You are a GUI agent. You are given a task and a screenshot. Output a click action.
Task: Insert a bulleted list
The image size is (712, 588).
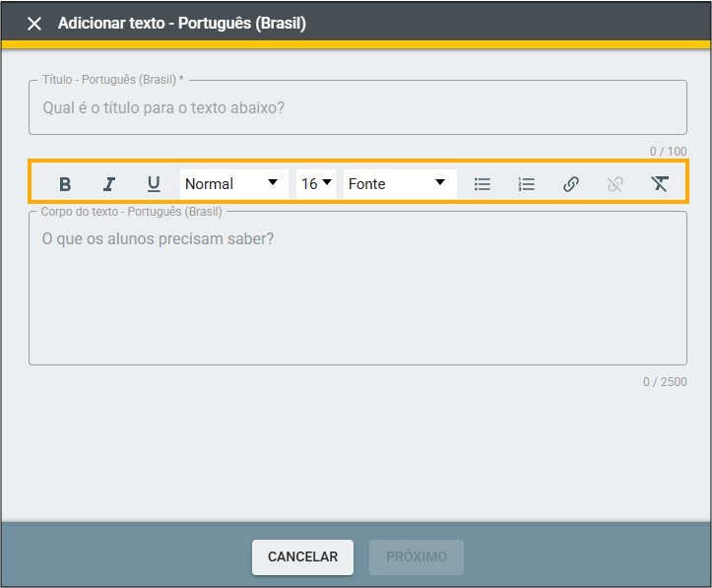point(483,184)
